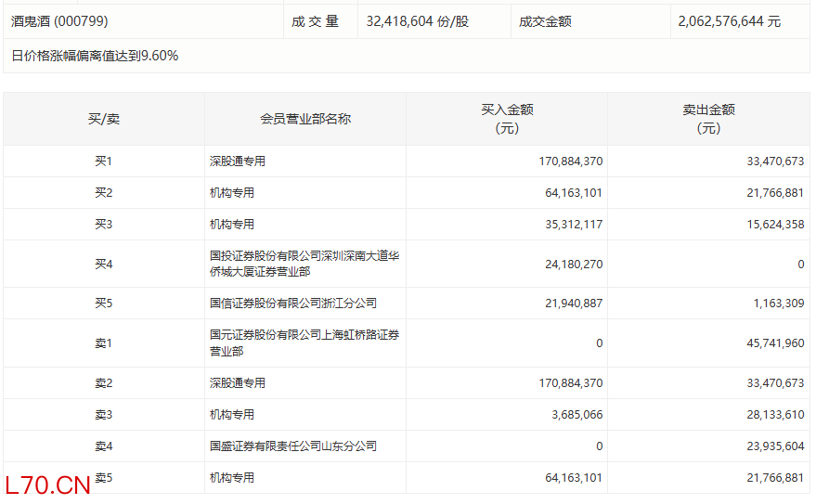
Task: Select buy amount 35,312,117 in 买3 row
Action: pos(574,225)
